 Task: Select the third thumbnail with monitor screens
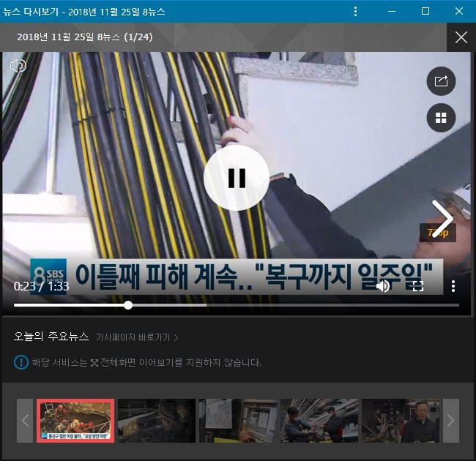pyautogui.click(x=238, y=421)
